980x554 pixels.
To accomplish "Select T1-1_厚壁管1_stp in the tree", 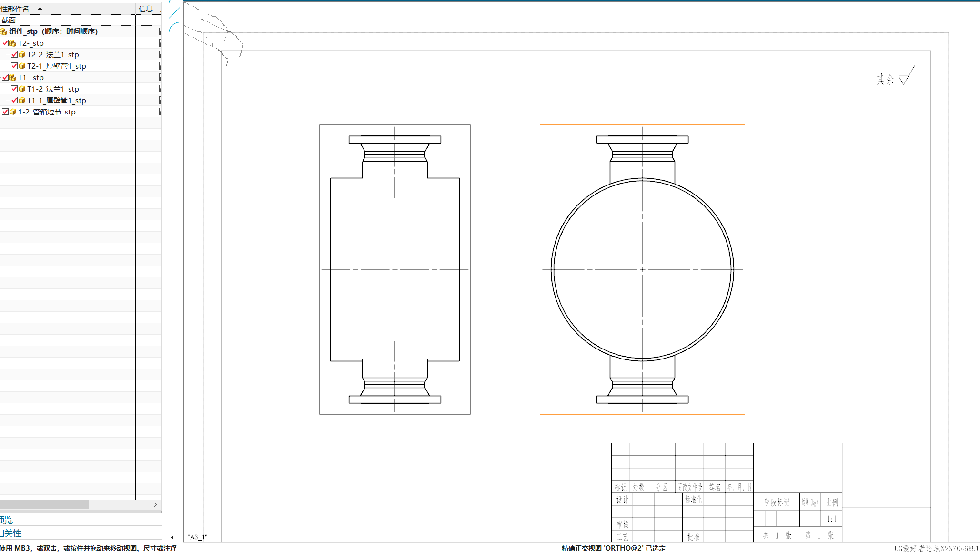I will coord(57,100).
